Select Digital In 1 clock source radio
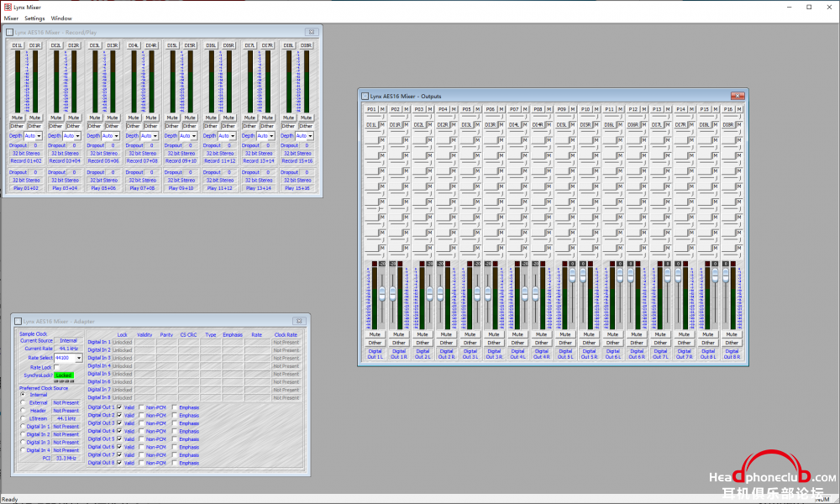Viewport: 840px width, 504px height. [x=23, y=427]
